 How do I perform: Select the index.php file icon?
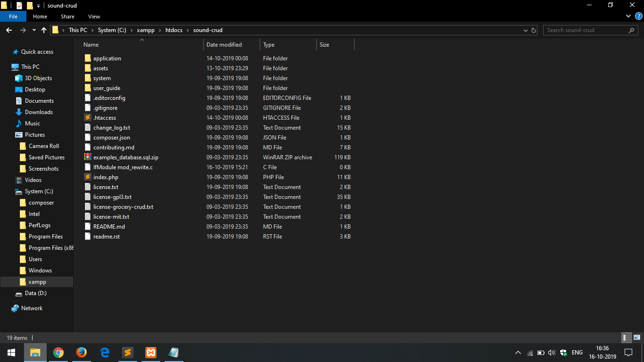point(88,177)
